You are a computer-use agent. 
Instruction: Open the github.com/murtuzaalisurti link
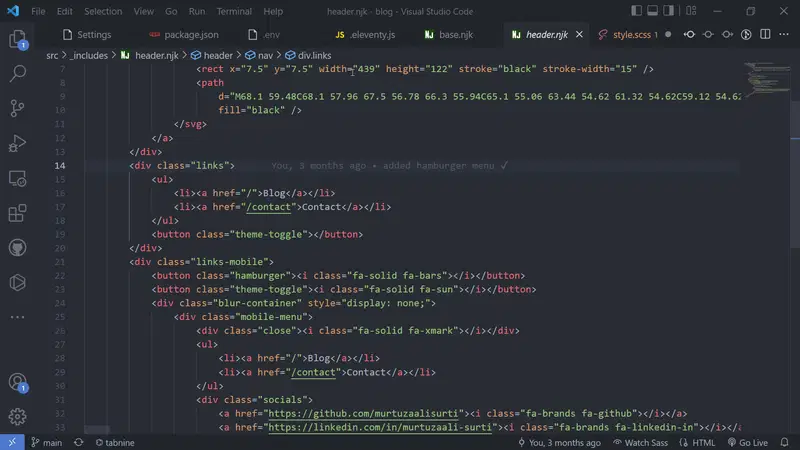[x=363, y=414]
